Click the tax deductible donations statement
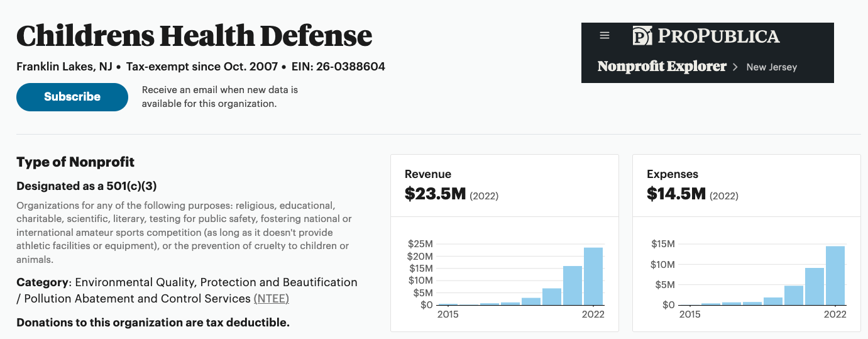This screenshot has height=339, width=868. click(x=153, y=323)
